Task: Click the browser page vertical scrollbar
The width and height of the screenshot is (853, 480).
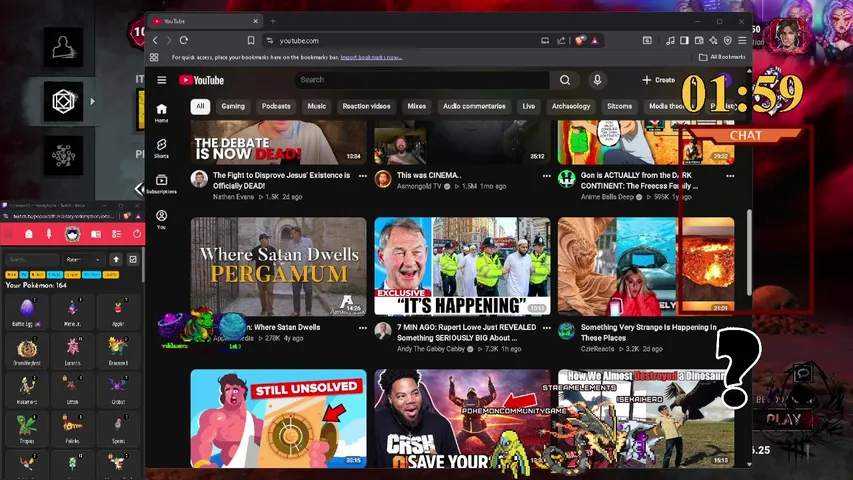Action: (749, 252)
